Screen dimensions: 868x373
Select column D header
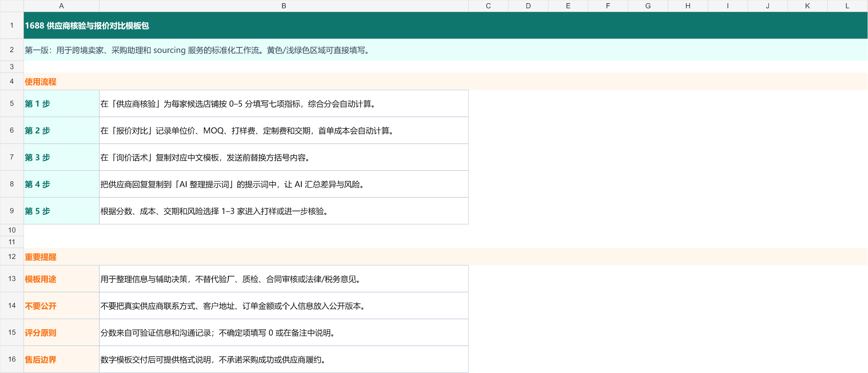[x=528, y=6]
